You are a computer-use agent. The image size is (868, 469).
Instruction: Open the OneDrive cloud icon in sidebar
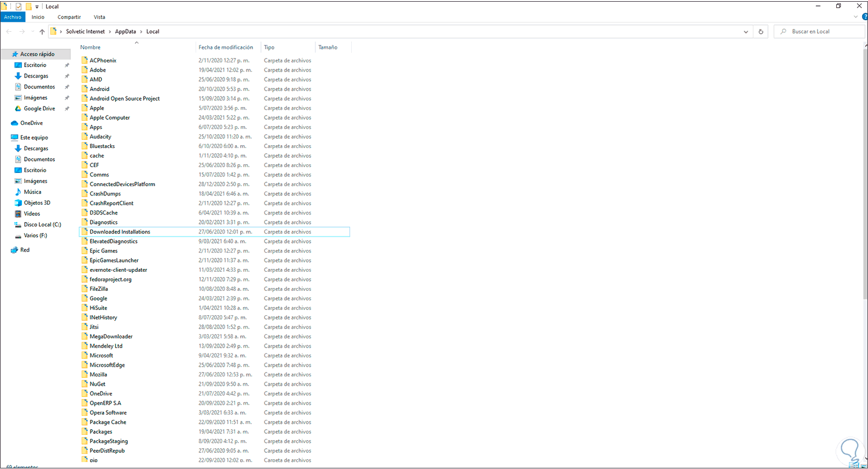(x=14, y=123)
